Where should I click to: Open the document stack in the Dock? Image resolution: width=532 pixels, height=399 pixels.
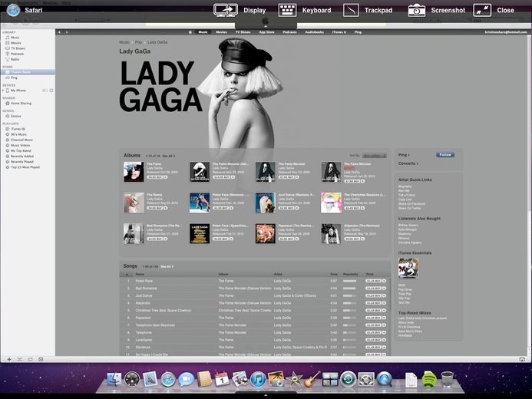point(411,379)
